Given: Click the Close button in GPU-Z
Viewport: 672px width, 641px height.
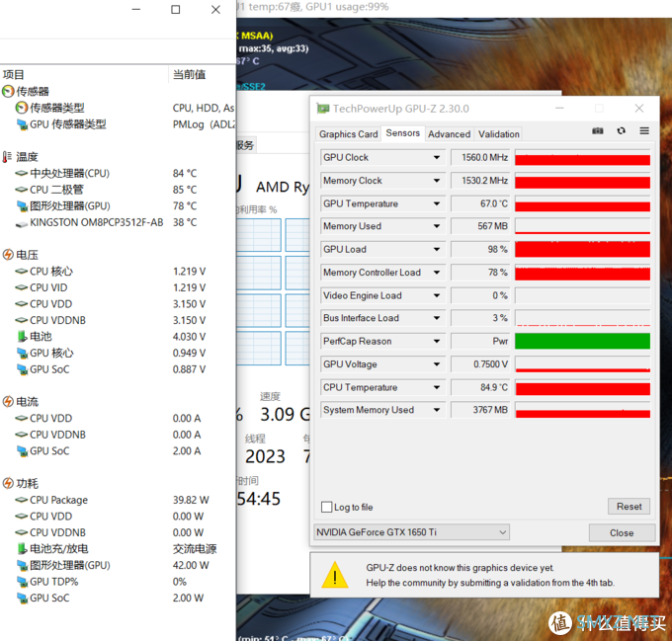Looking at the screenshot, I should pyautogui.click(x=622, y=533).
